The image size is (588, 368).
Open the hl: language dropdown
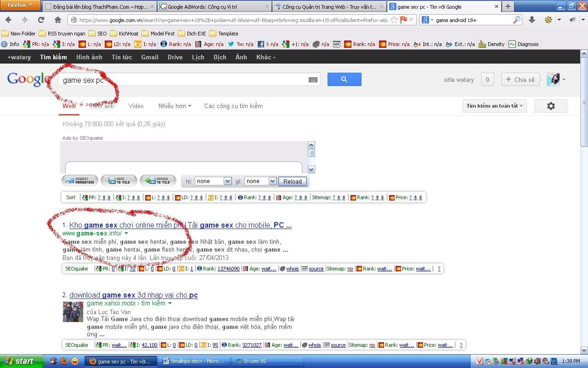213,181
